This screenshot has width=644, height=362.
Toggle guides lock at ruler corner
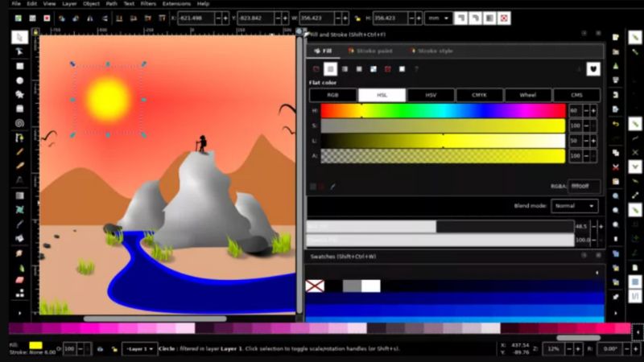click(x=35, y=31)
